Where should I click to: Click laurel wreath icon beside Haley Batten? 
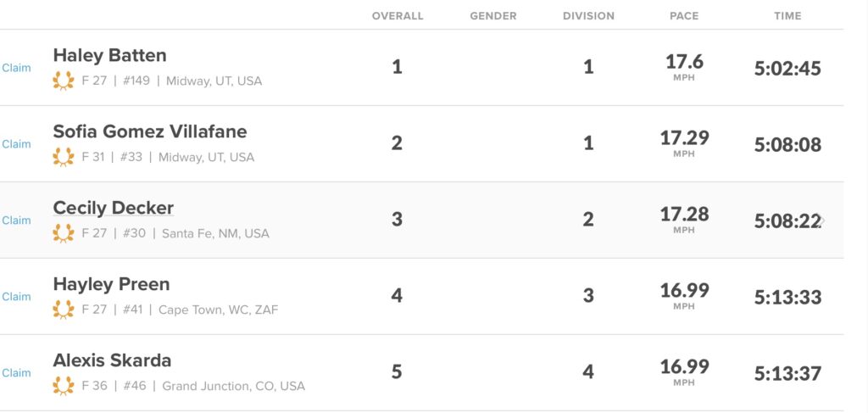coord(64,81)
